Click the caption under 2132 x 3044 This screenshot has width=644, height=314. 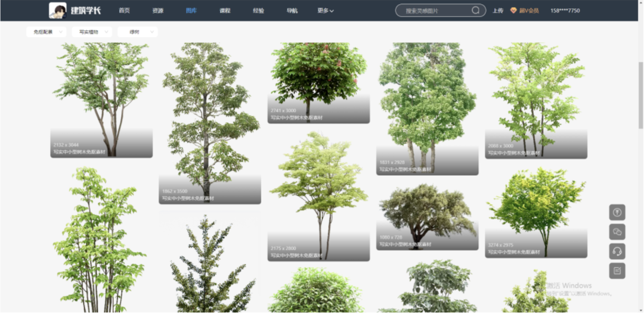(79, 152)
